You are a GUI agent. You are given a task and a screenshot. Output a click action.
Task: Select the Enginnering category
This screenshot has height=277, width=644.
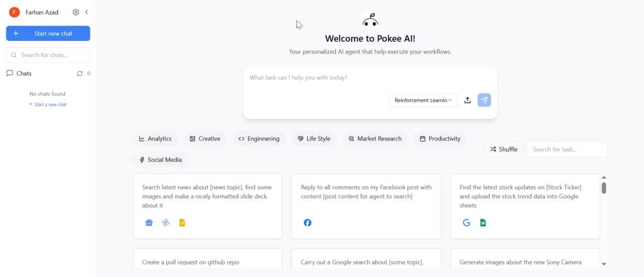click(259, 138)
